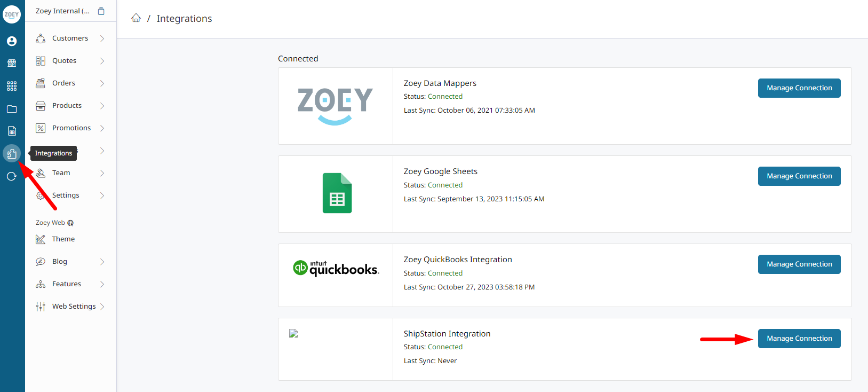The width and height of the screenshot is (868, 392).
Task: Expand the Products submenu chevron
Action: 102,106
